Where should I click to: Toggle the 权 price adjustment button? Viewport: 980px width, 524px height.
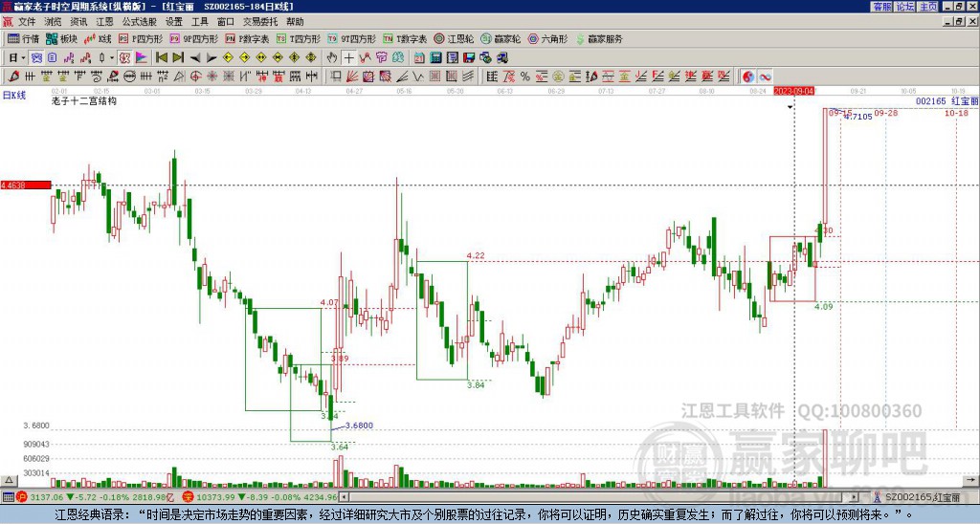tap(124, 58)
